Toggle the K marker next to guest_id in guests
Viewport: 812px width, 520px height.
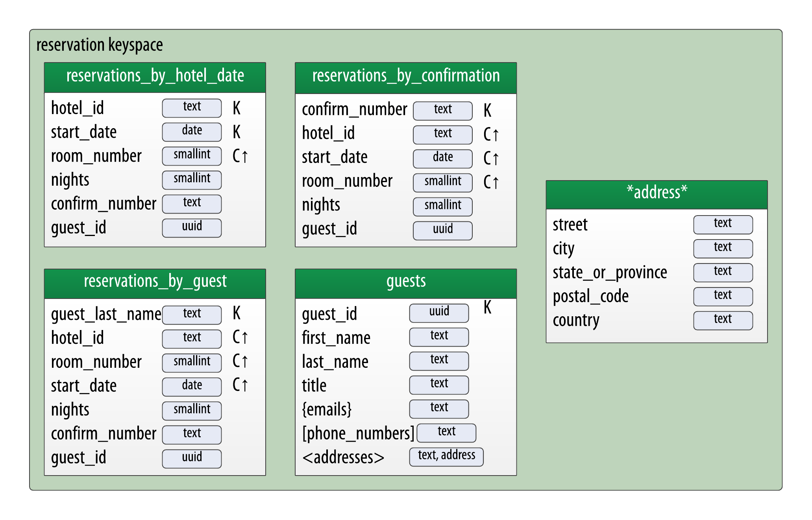[x=487, y=306]
